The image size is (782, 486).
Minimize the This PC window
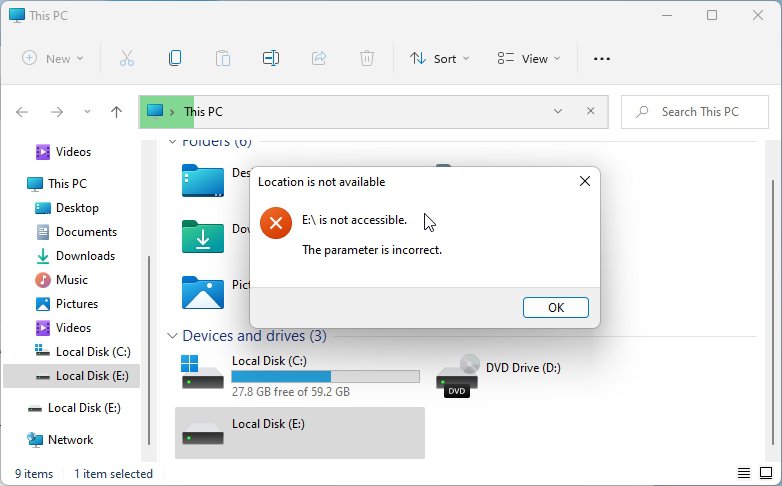667,15
